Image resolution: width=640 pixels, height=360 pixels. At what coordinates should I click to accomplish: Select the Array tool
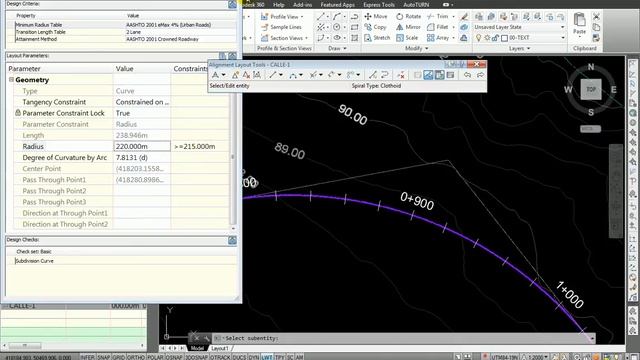click(x=438, y=38)
